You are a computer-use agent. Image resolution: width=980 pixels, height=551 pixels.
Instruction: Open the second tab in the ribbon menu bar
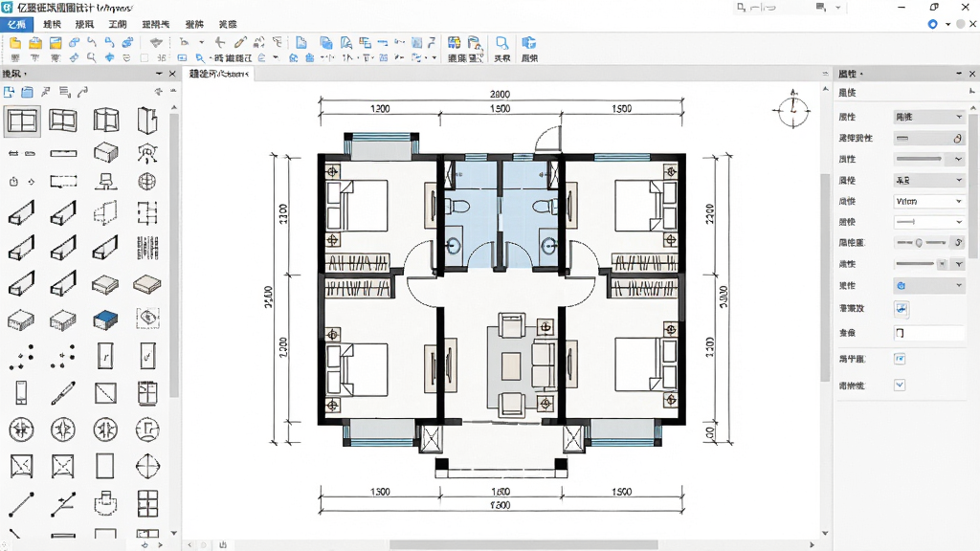[x=52, y=24]
